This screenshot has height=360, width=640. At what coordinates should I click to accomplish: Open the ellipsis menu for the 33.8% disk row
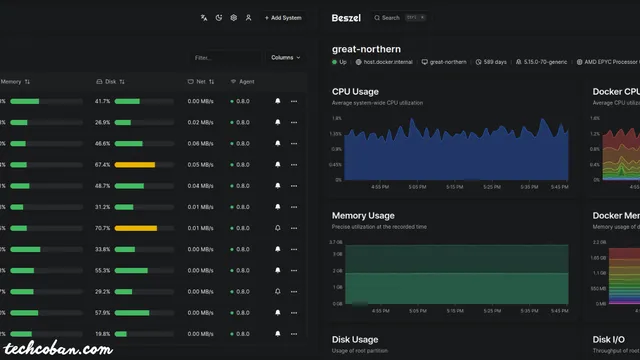(294, 249)
